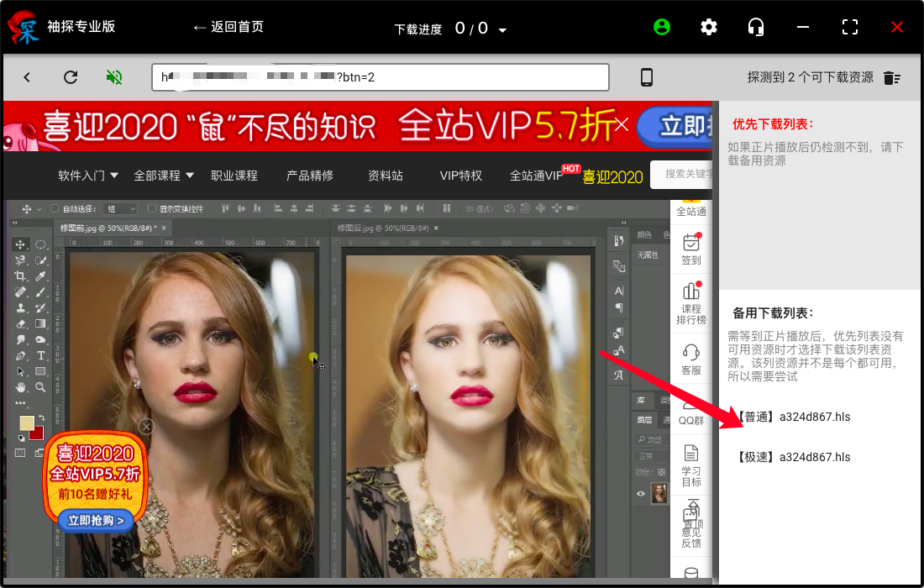Click the 立即抢购 promo button
Screen dimensions: 924x588
[x=96, y=521]
